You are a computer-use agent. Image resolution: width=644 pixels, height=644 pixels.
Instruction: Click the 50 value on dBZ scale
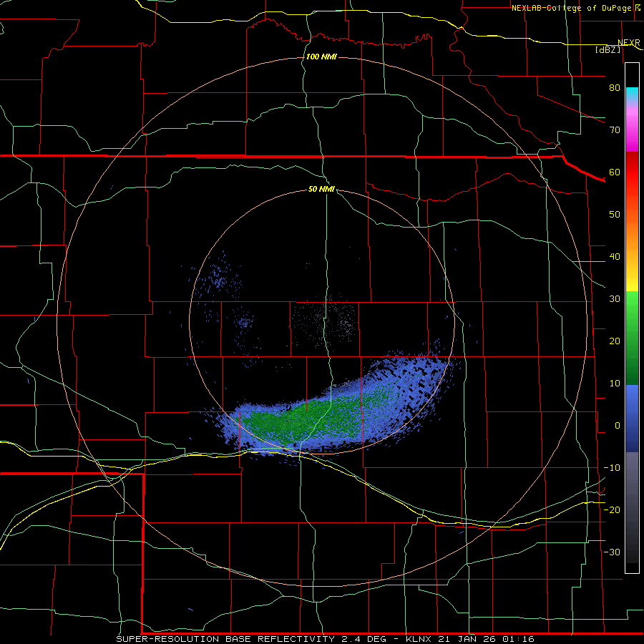(x=615, y=215)
